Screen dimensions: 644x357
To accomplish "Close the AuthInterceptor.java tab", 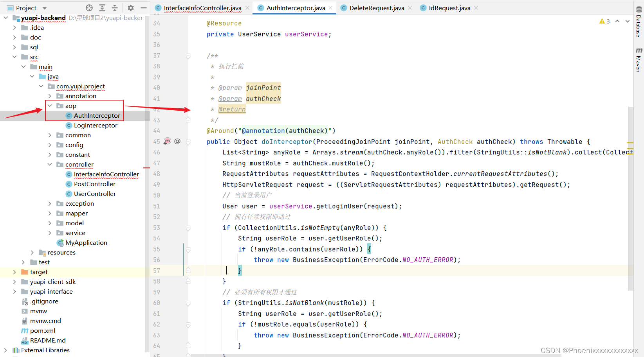I will coord(330,8).
